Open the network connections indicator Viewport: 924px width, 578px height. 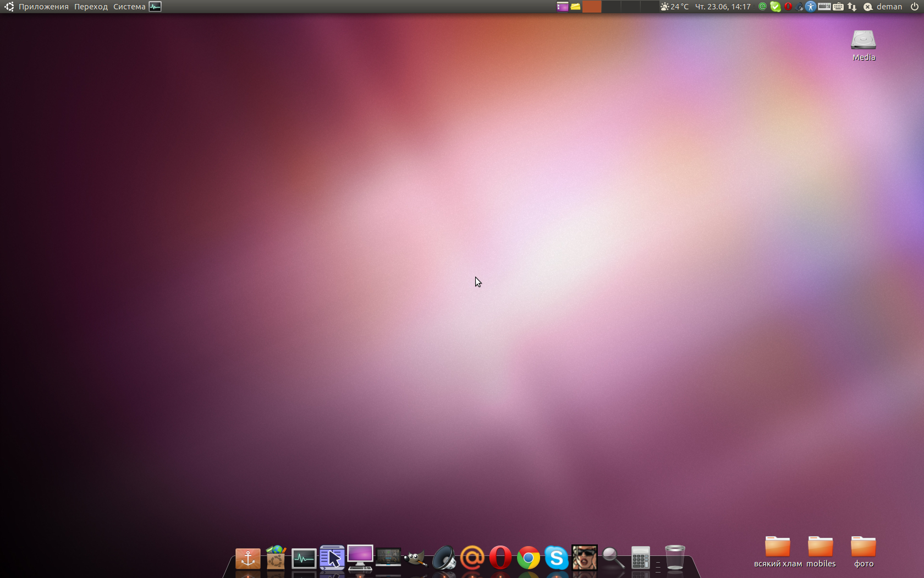click(x=852, y=7)
